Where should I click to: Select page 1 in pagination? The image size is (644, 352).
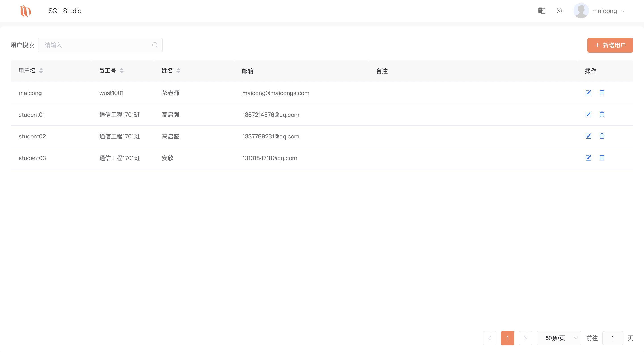[507, 338]
